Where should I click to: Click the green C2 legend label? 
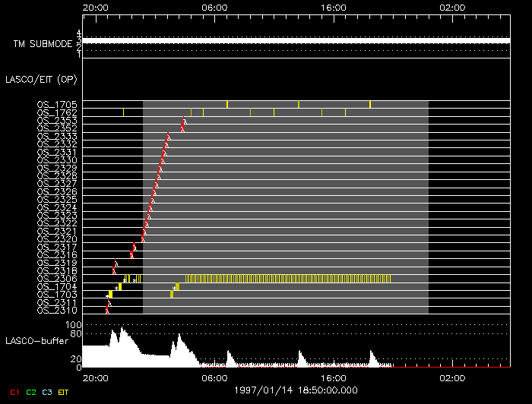click(31, 392)
